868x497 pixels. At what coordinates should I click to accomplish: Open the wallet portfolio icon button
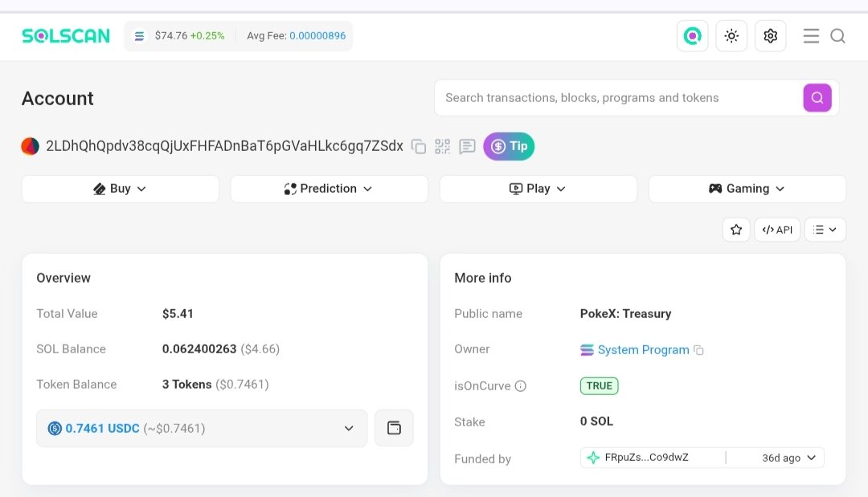(x=394, y=429)
